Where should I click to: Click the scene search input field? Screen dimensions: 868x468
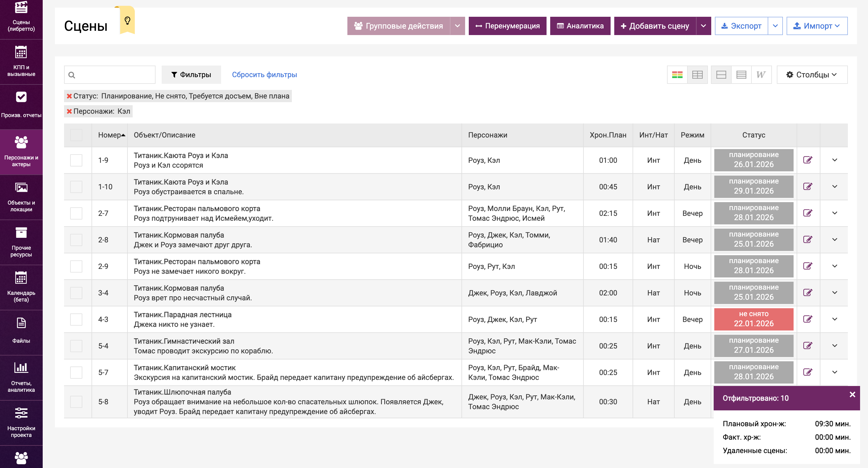point(115,75)
